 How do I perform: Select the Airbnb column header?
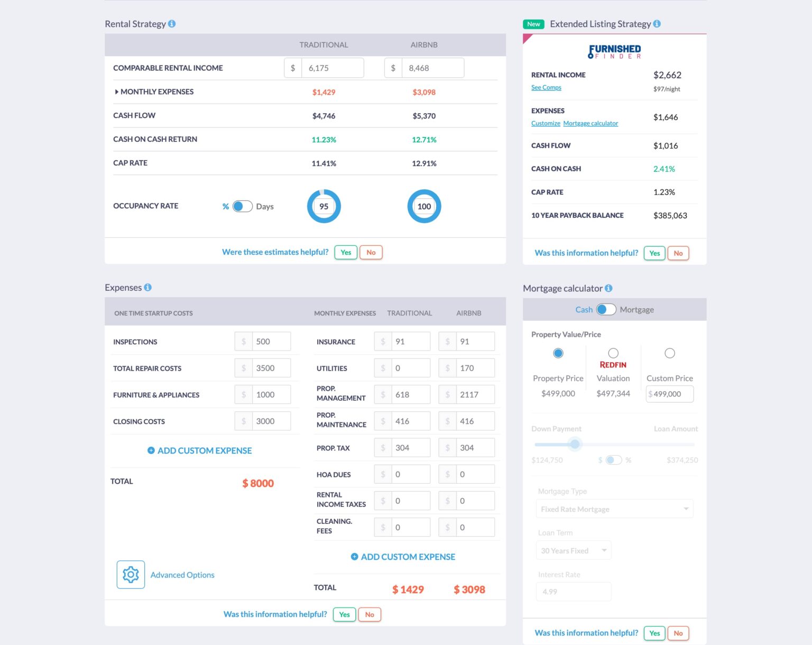[424, 45]
